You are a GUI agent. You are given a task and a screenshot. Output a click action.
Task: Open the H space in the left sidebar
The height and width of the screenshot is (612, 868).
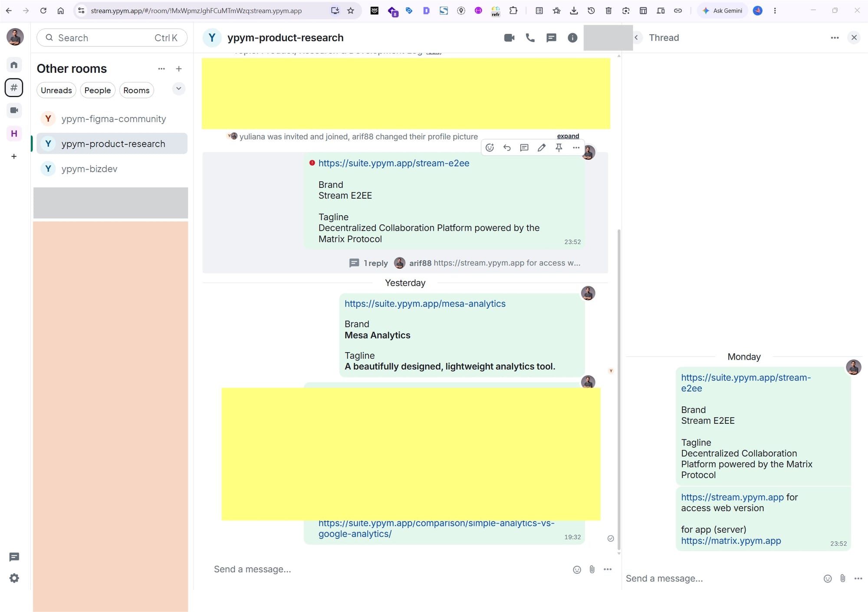(14, 133)
